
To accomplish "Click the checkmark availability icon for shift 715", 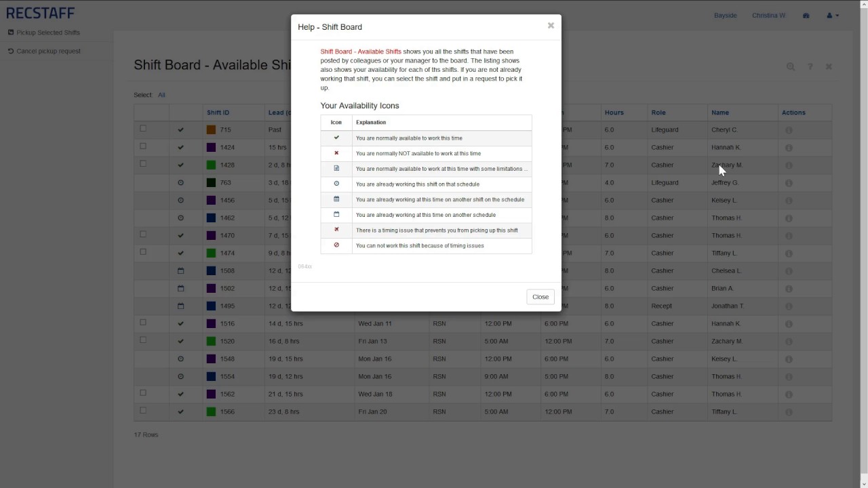I will pos(181,129).
